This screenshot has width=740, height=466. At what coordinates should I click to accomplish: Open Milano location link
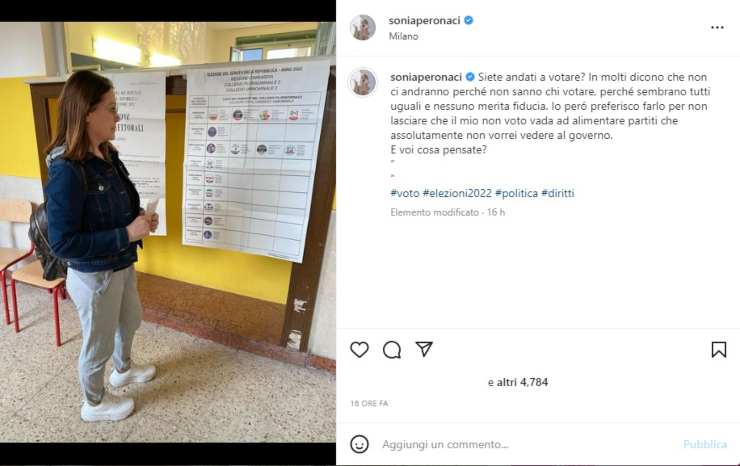(x=404, y=36)
